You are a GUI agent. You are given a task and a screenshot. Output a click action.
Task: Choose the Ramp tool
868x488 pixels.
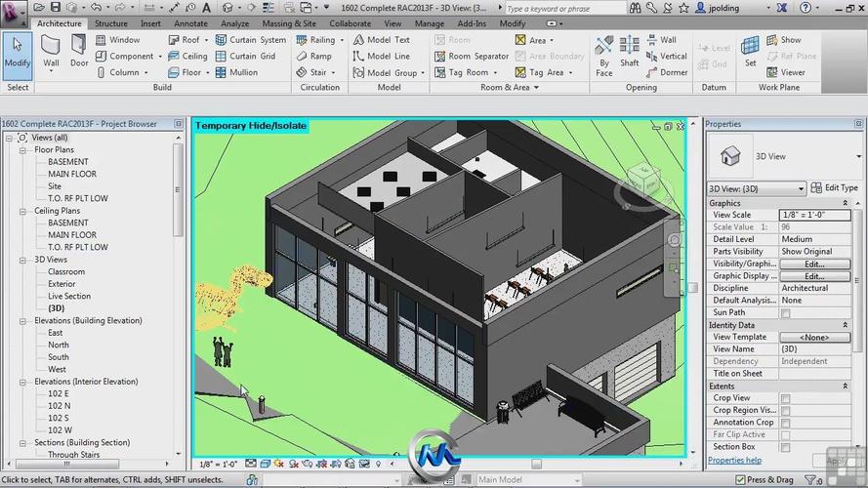click(x=313, y=56)
